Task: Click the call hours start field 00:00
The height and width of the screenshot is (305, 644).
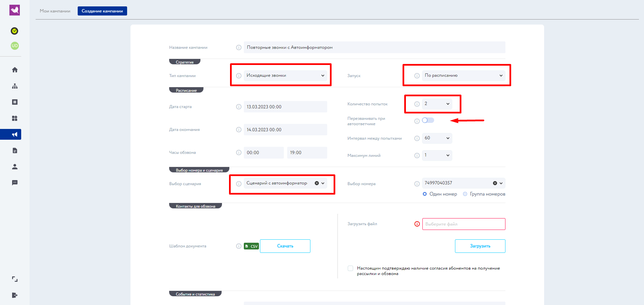Action: (264, 152)
